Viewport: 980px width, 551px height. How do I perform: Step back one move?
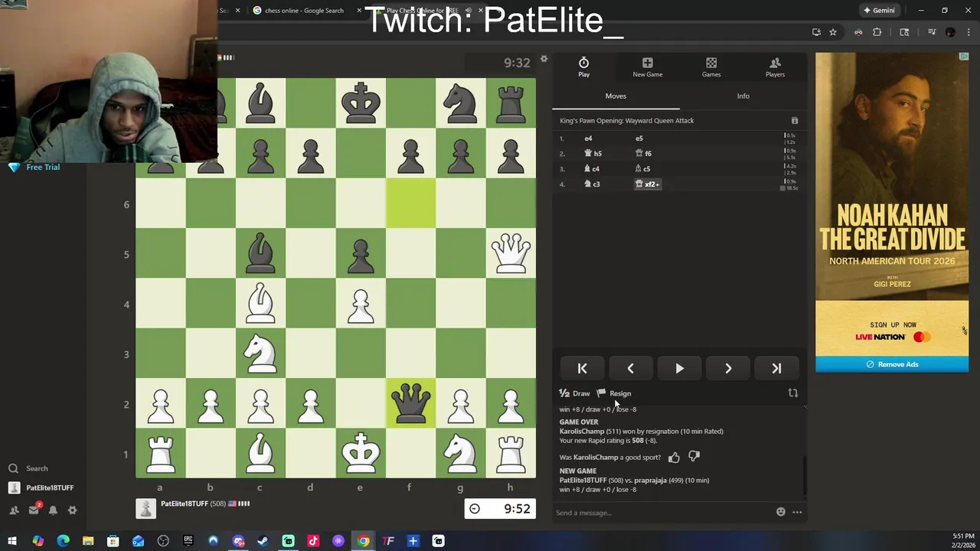coord(630,369)
